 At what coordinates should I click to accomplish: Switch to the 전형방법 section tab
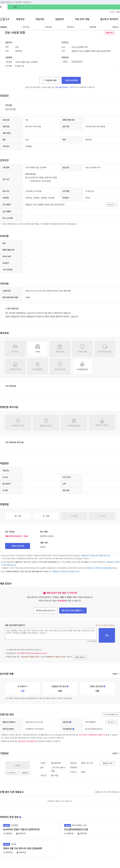pos(93,27)
